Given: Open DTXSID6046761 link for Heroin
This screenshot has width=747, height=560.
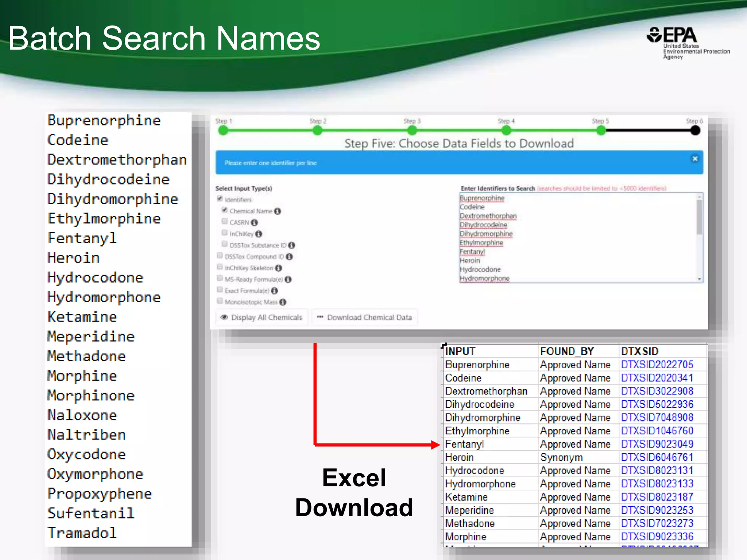Looking at the screenshot, I should point(657,457).
